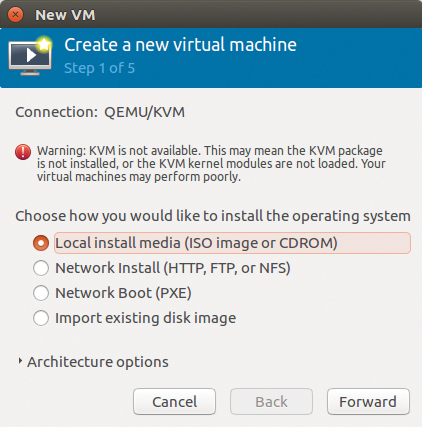422x427 pixels.
Task: Click the new virtual machine monitor icon
Action: click(30, 55)
